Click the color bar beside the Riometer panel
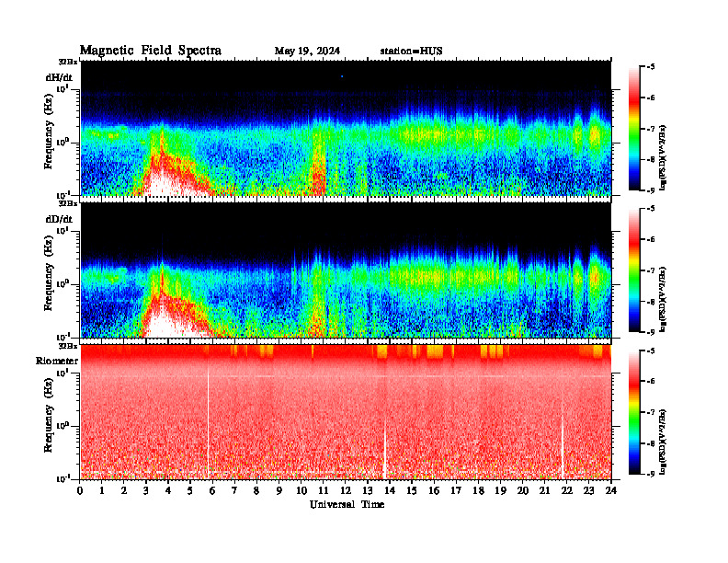Screen dimensions: 728x563 (634, 412)
